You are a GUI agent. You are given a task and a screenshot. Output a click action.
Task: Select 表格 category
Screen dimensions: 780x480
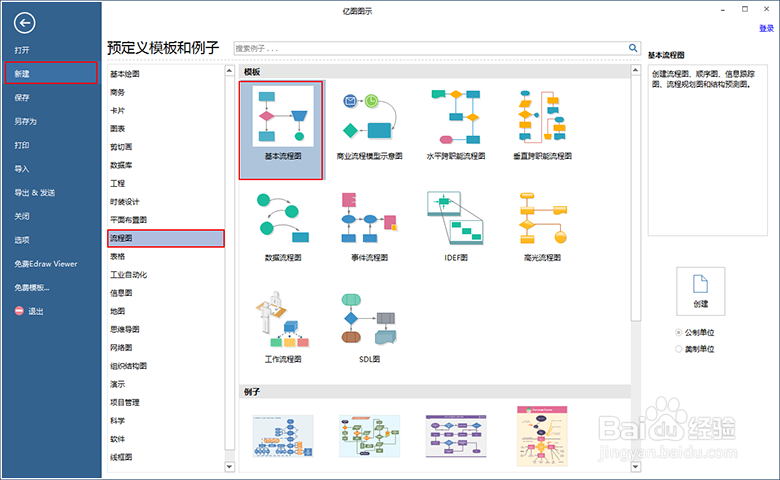[x=117, y=256]
